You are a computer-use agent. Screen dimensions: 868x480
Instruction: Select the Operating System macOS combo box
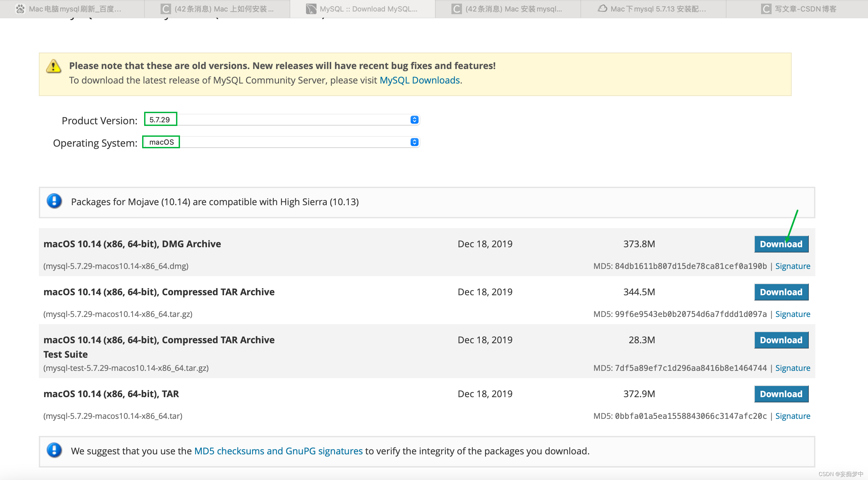282,142
